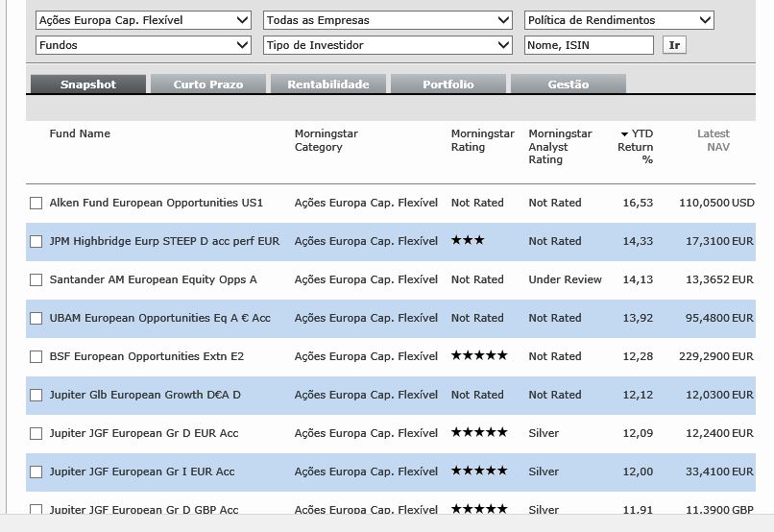Click five-star rating of Jupiter JGF D EUR
The image size is (774, 532).
(479, 432)
